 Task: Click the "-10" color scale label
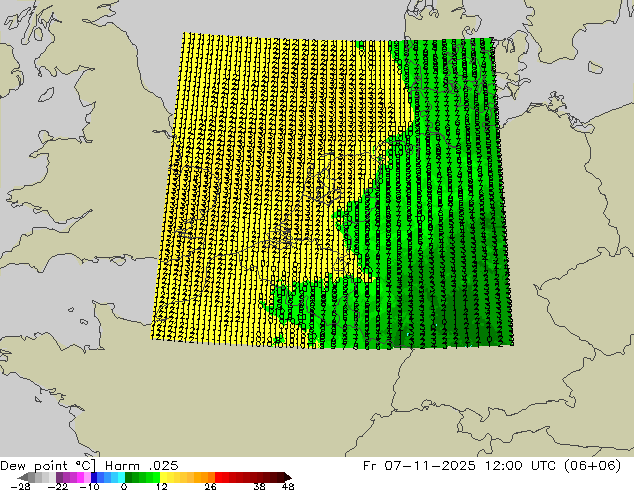click(90, 486)
